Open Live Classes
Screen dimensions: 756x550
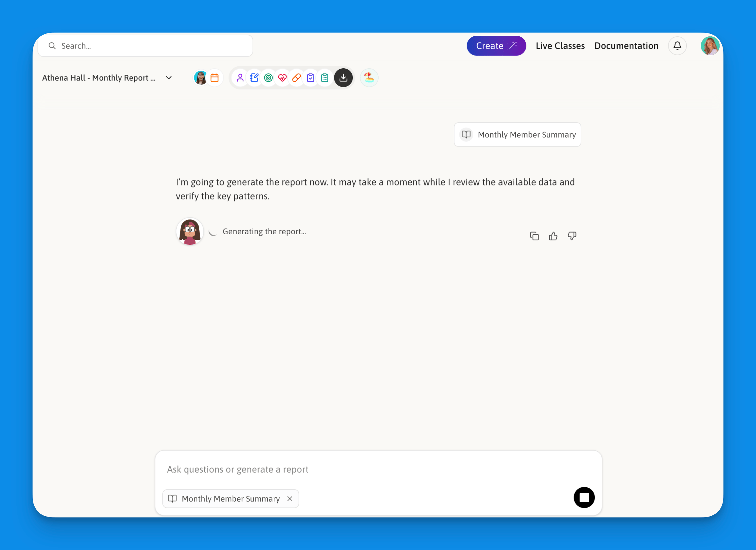(x=560, y=46)
